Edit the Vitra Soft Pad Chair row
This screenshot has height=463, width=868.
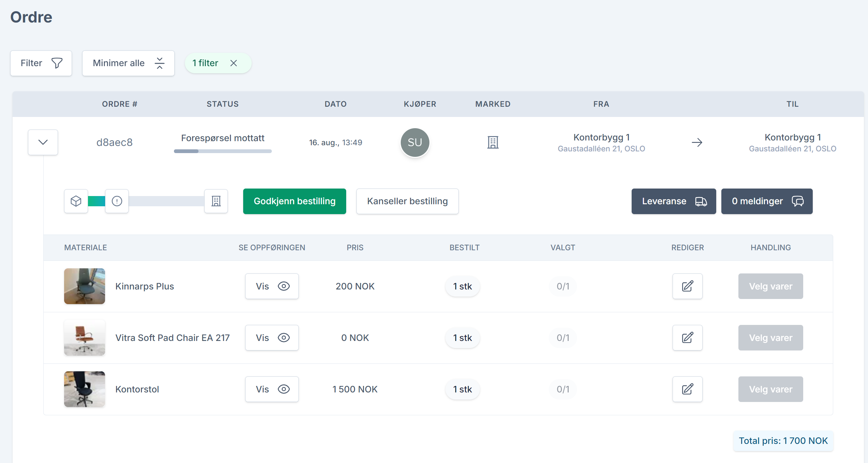click(x=687, y=338)
